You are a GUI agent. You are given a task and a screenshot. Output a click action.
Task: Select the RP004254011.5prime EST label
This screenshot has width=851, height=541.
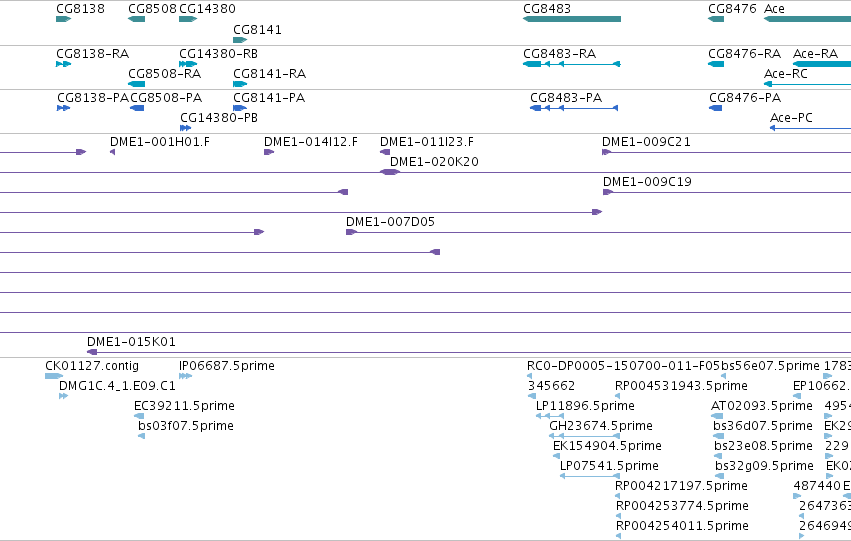[682, 526]
